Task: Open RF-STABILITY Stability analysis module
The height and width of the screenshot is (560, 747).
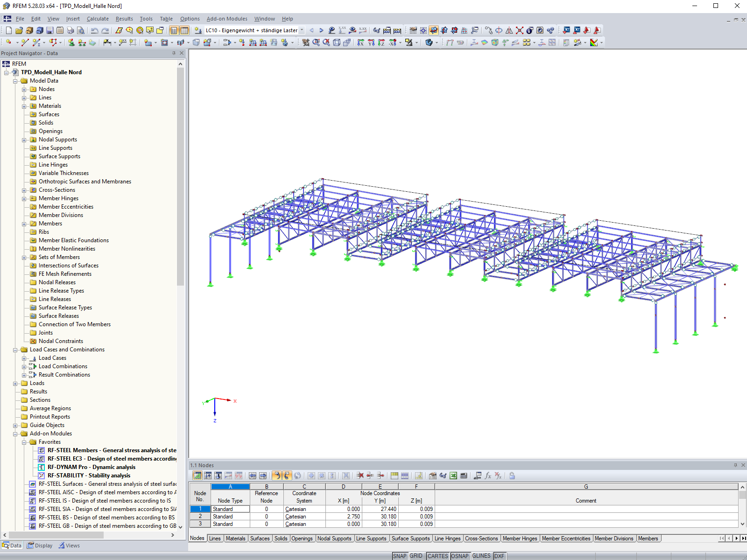Action: pyautogui.click(x=89, y=476)
